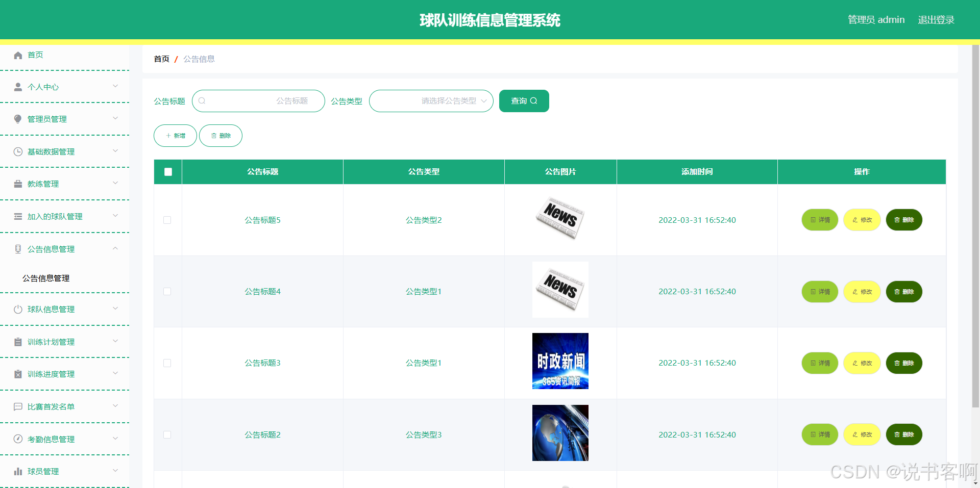Expand the 管理员管理 chevron

pos(115,118)
